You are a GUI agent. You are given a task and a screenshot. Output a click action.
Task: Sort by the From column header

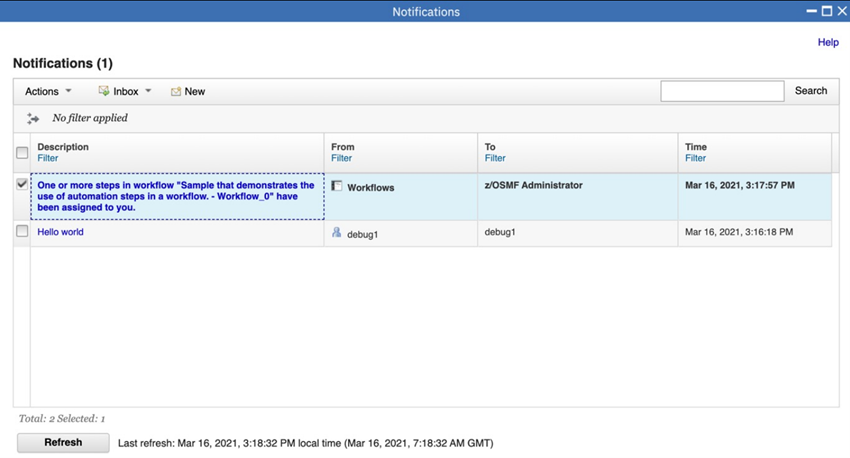(343, 147)
